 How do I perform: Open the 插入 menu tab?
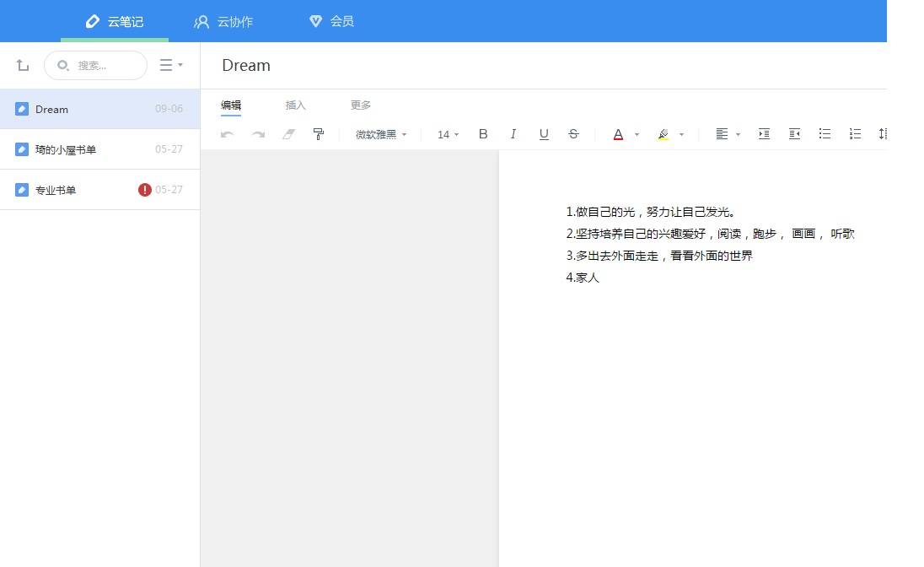click(295, 105)
